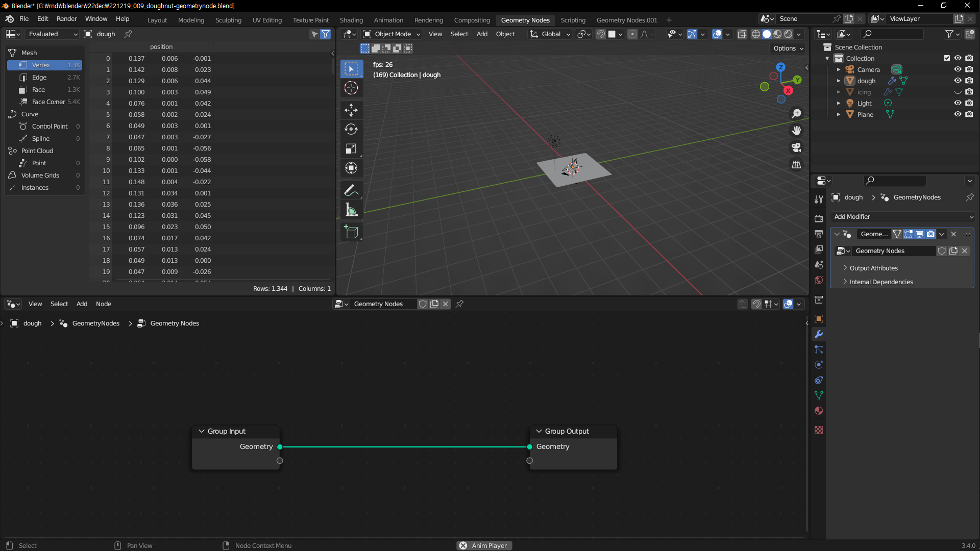
Task: Open Material properties tab
Action: tap(819, 411)
